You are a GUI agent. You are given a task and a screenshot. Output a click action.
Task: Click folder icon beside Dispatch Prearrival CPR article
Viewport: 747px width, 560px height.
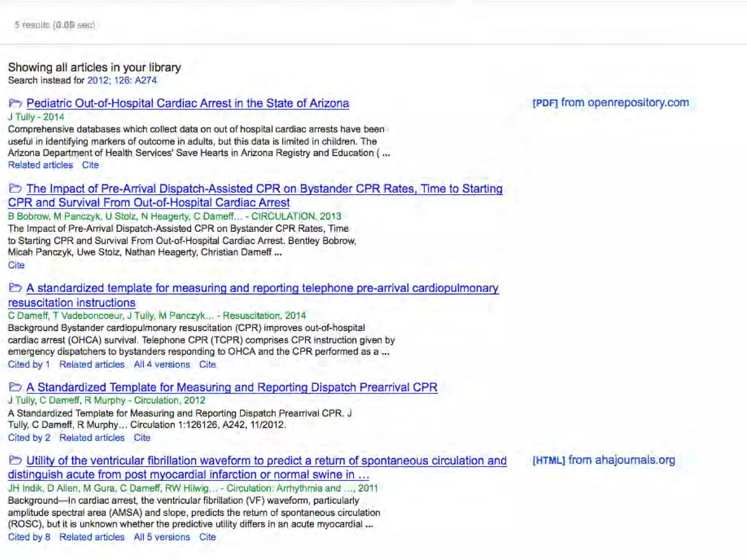pyautogui.click(x=15, y=387)
